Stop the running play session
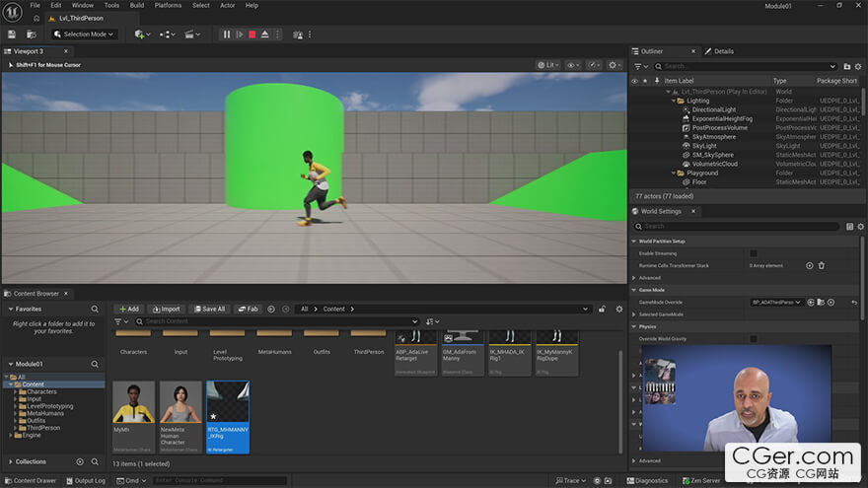The height and width of the screenshot is (488, 868). tap(253, 35)
